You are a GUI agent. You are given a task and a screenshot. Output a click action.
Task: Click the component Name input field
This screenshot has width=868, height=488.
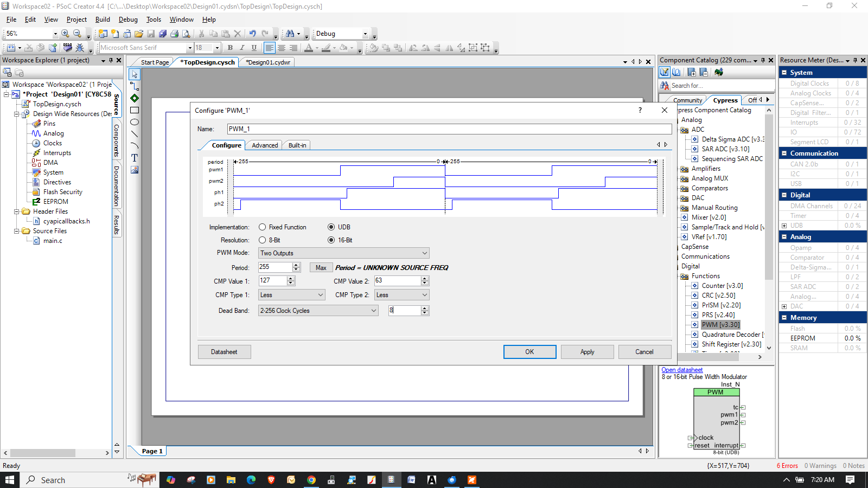(449, 129)
